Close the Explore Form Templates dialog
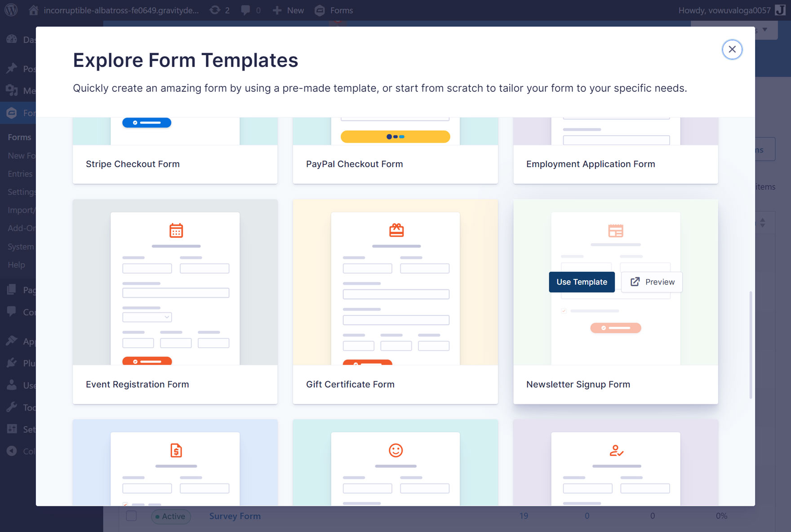 pyautogui.click(x=732, y=49)
